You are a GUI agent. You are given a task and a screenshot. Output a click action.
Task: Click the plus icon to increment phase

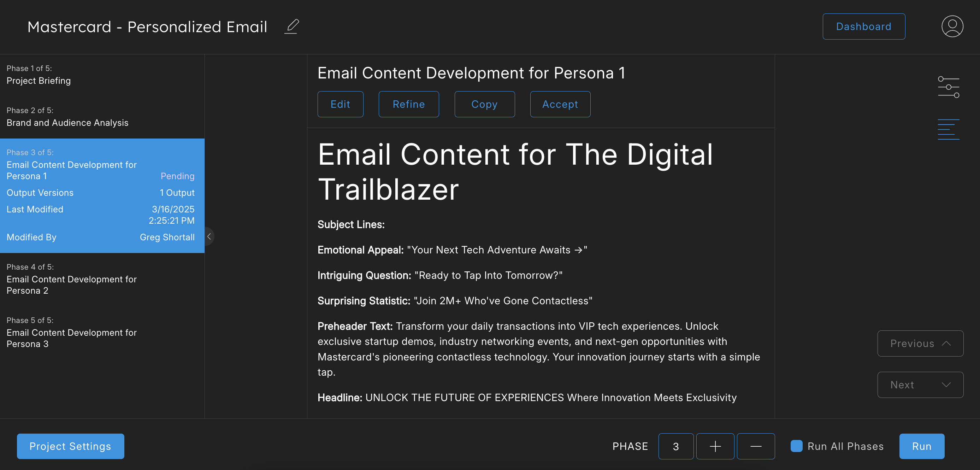tap(715, 446)
